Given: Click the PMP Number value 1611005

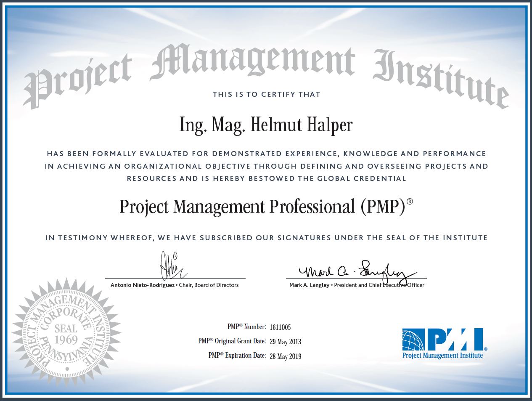Looking at the screenshot, I should tap(280, 327).
